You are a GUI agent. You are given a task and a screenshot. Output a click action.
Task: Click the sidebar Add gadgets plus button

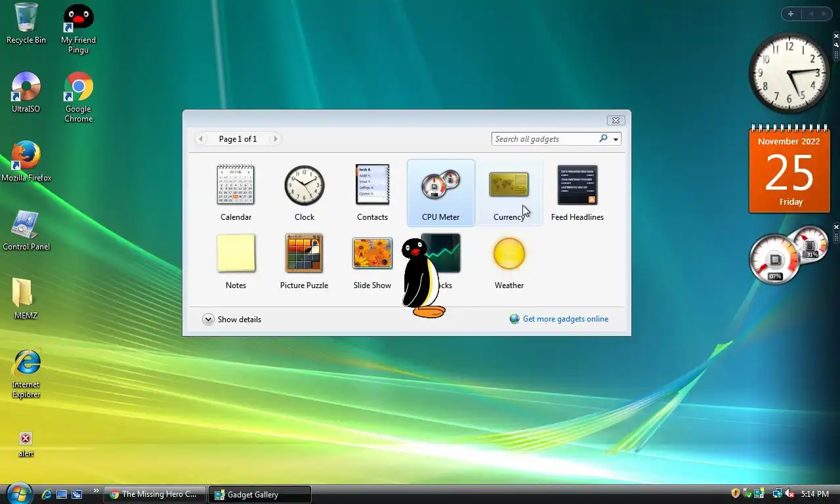pyautogui.click(x=791, y=14)
